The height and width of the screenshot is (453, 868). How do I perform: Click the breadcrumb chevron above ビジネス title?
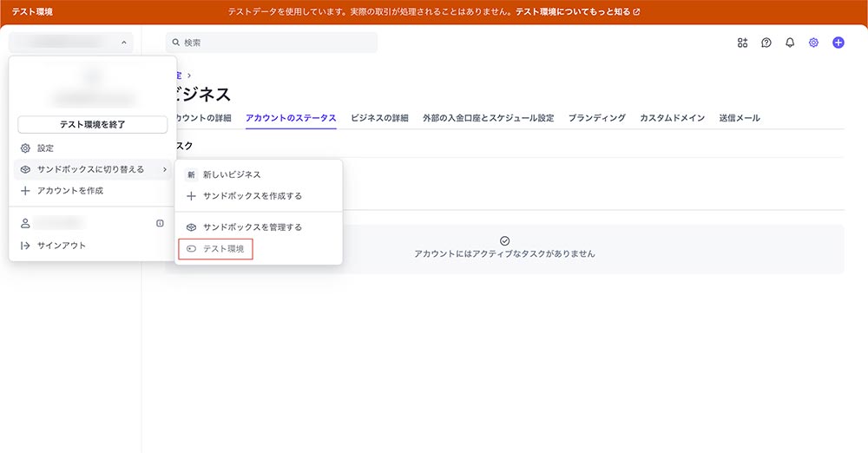coord(189,75)
